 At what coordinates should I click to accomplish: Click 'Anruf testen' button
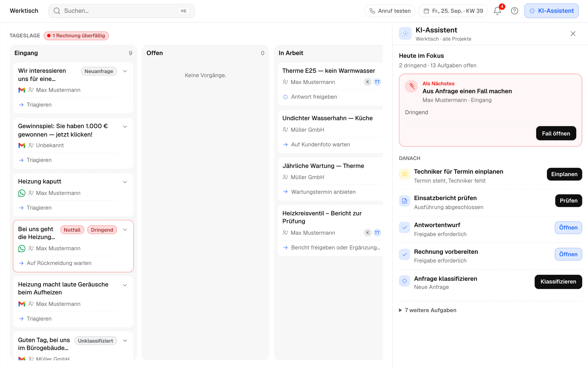(390, 11)
